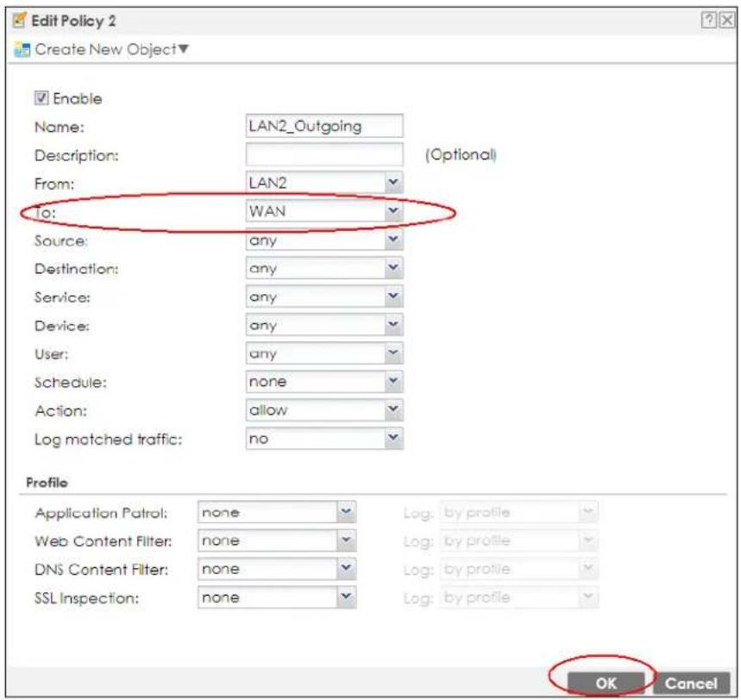Click the Edit Policy pencil icon

click(19, 21)
